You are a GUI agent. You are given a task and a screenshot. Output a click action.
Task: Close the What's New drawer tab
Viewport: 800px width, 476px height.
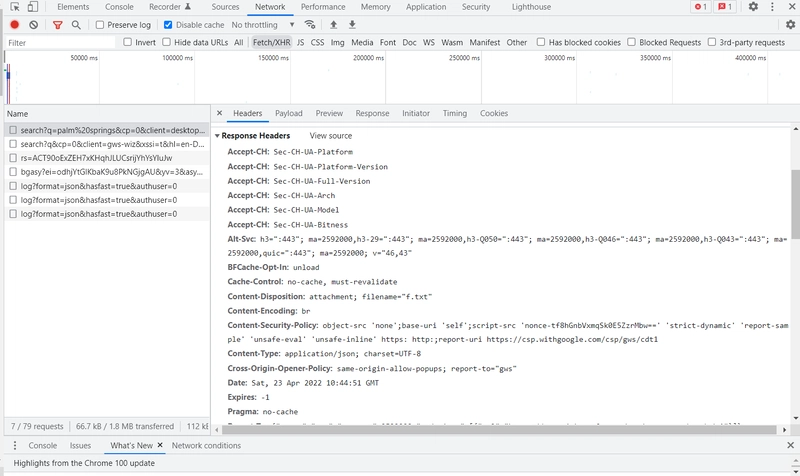[x=160, y=445]
